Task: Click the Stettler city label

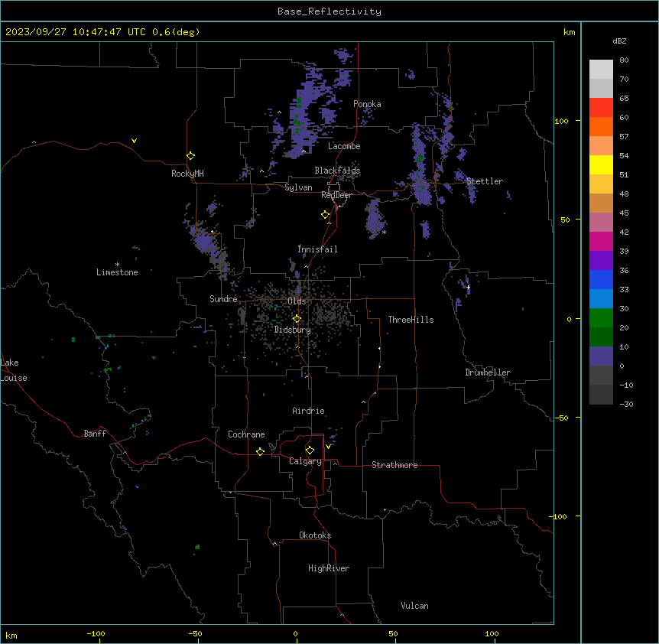Action: 485,181
